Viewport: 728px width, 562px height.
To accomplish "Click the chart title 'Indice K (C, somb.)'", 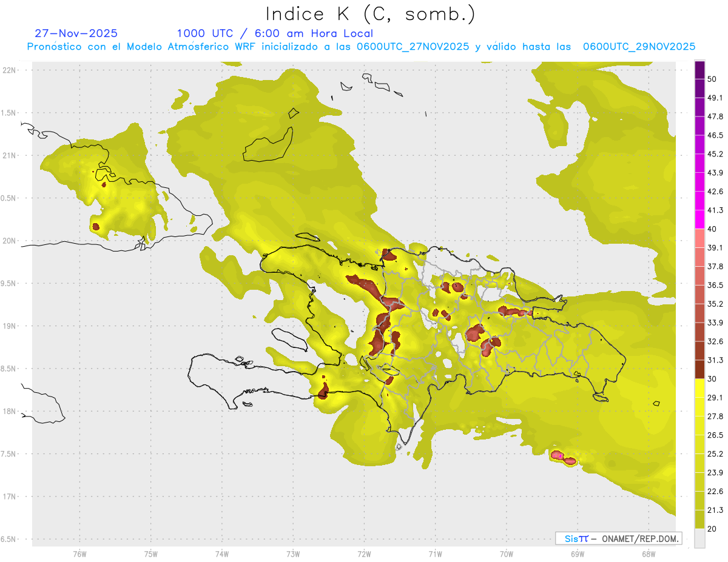I will [x=370, y=14].
